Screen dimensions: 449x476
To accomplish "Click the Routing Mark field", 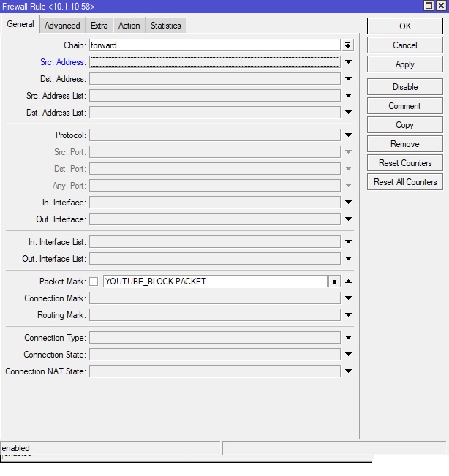I will pos(215,315).
